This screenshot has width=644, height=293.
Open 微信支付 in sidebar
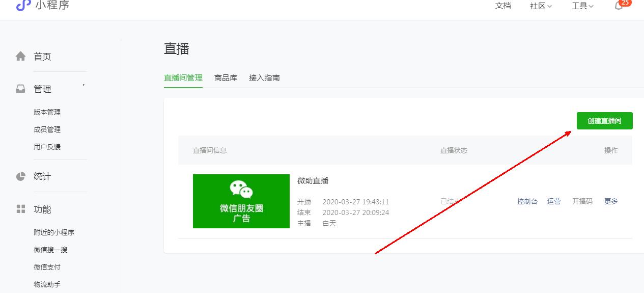47,267
